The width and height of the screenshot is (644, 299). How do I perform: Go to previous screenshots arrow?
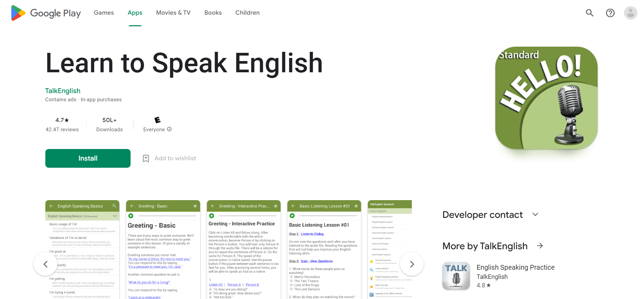[46, 264]
